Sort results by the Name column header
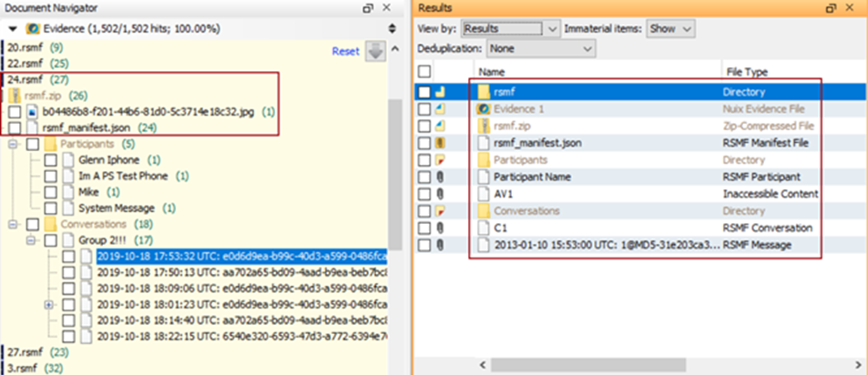868x375 pixels. pyautogui.click(x=492, y=71)
